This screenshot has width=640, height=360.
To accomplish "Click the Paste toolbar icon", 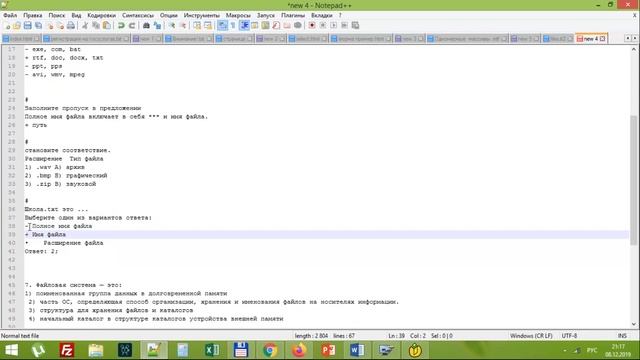I will pos(107,26).
